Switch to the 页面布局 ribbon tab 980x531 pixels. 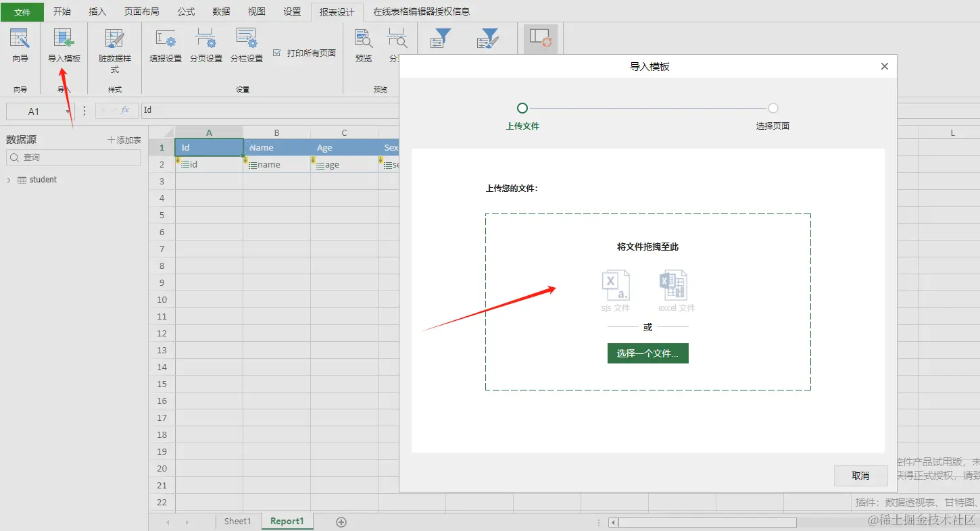click(142, 11)
